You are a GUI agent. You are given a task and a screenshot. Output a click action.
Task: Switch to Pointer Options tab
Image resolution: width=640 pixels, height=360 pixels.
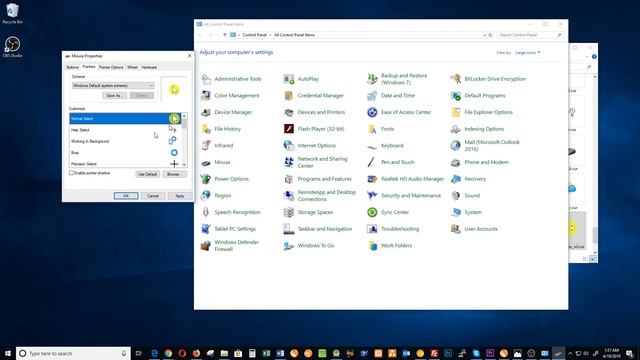click(111, 67)
